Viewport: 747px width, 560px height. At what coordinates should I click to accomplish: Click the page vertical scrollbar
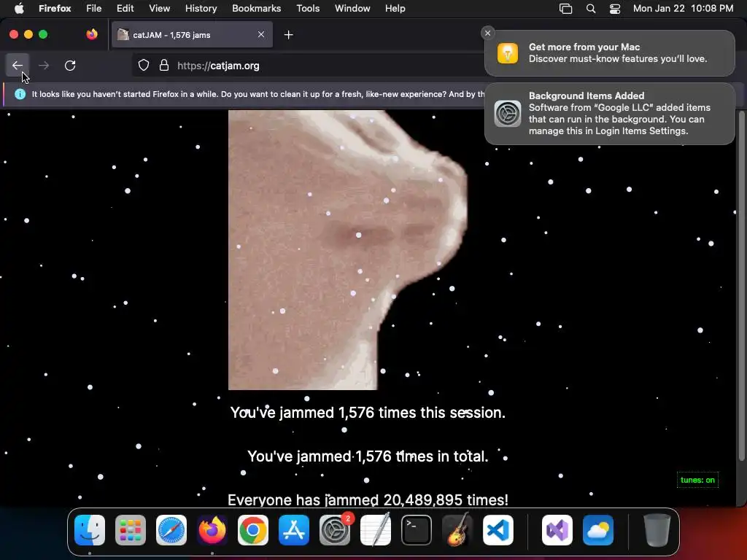(x=741, y=286)
